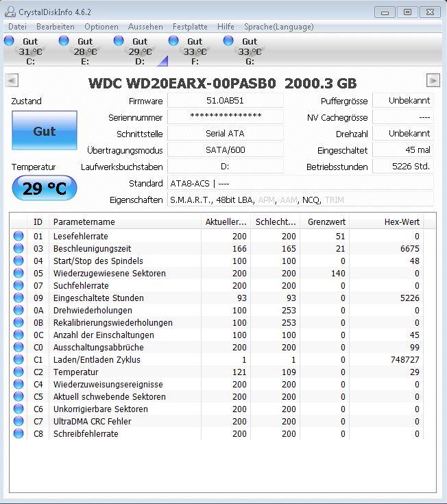Click the Hex-Wert column header
Image resolution: width=447 pixels, height=504 pixels.
pos(387,221)
